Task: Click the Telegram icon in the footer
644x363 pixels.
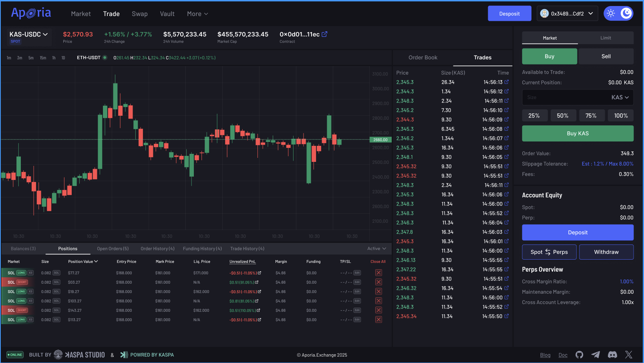Action: click(596, 355)
